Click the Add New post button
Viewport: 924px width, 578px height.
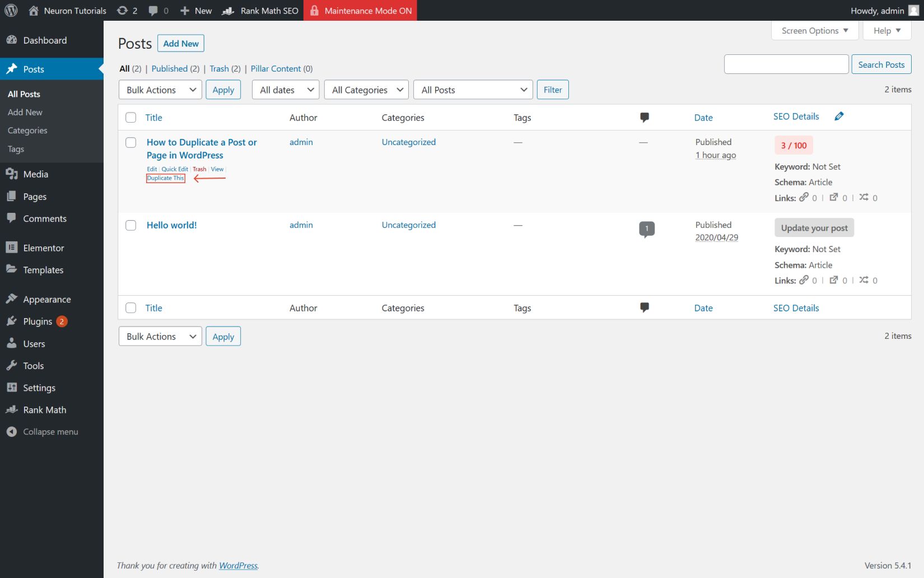pyautogui.click(x=180, y=43)
